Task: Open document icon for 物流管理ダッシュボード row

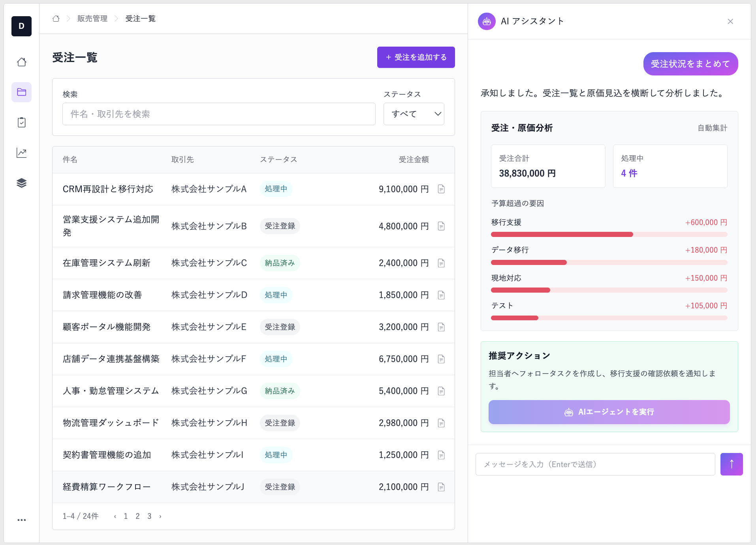Action: click(441, 423)
